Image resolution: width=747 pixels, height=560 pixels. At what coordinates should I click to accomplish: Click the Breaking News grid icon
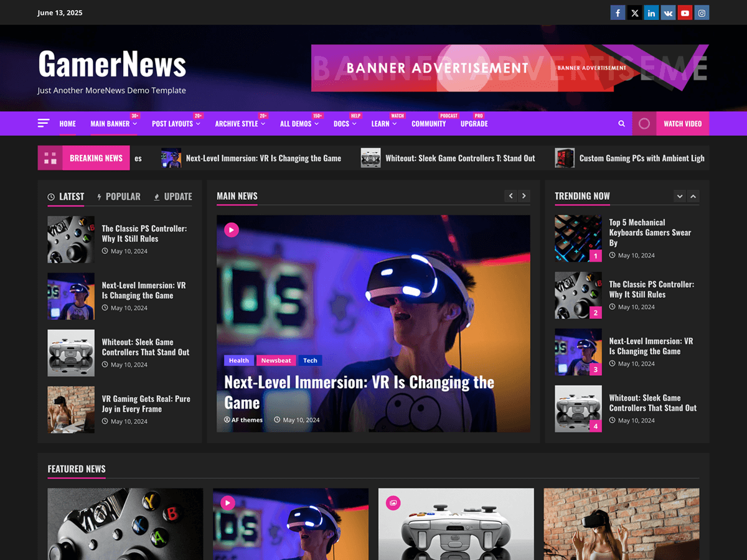tap(50, 157)
